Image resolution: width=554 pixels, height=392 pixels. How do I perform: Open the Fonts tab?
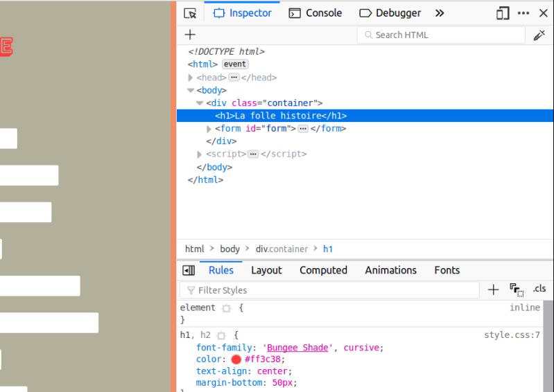tap(447, 270)
